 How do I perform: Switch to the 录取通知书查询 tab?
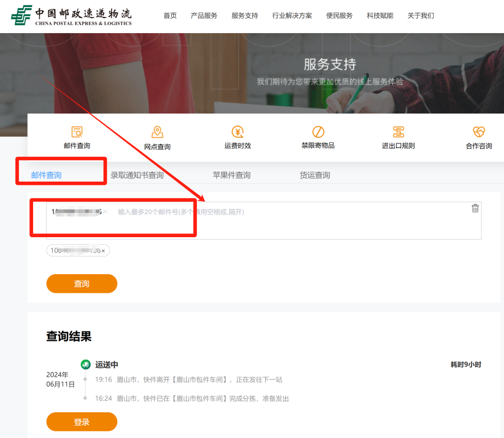coord(137,175)
